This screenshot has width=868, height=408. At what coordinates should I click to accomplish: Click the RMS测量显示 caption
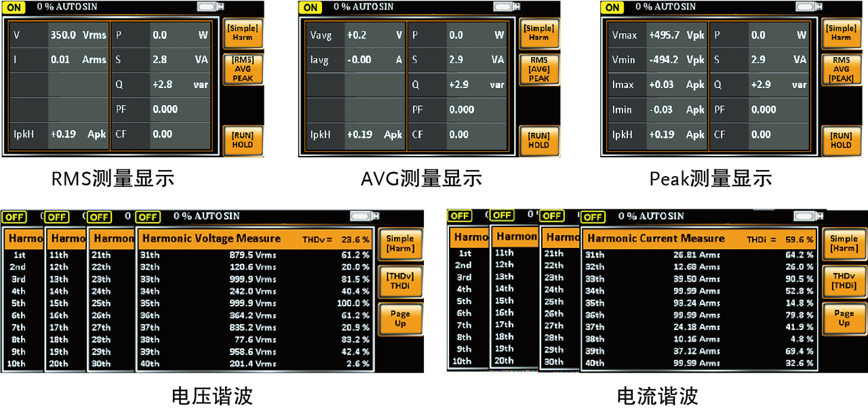113,178
